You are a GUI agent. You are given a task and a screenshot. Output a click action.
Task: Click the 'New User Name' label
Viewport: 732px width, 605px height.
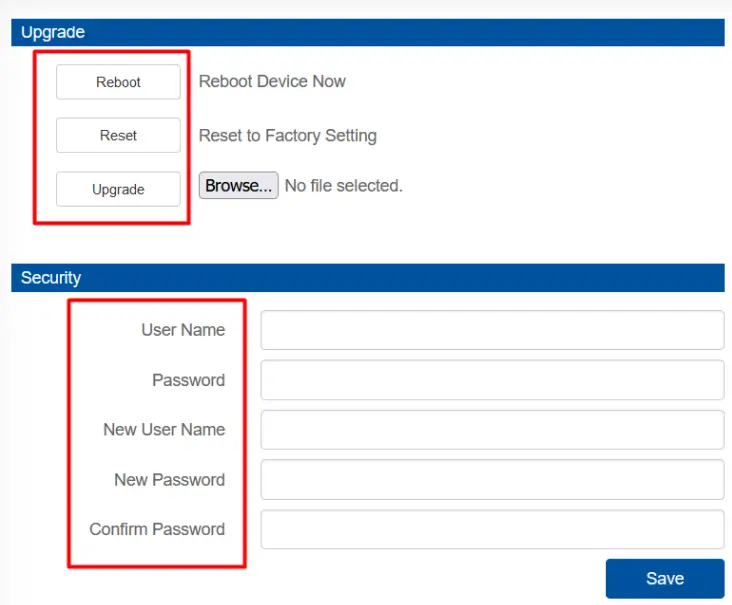coord(164,430)
